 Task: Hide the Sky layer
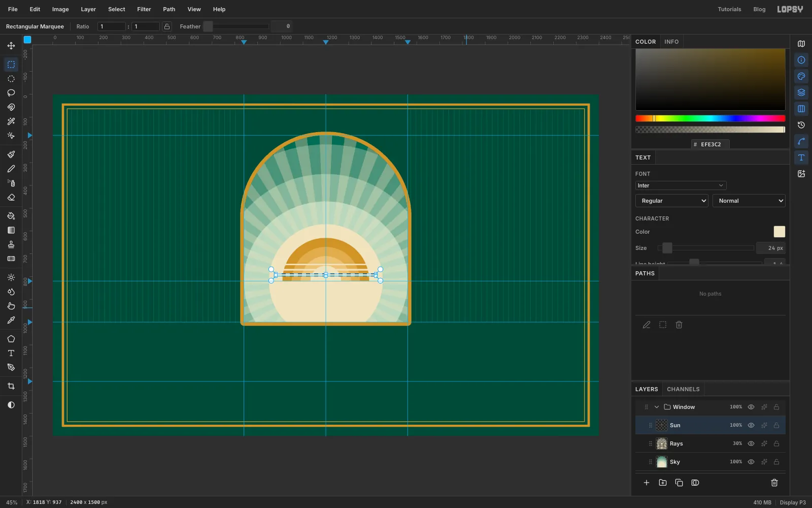pyautogui.click(x=751, y=462)
